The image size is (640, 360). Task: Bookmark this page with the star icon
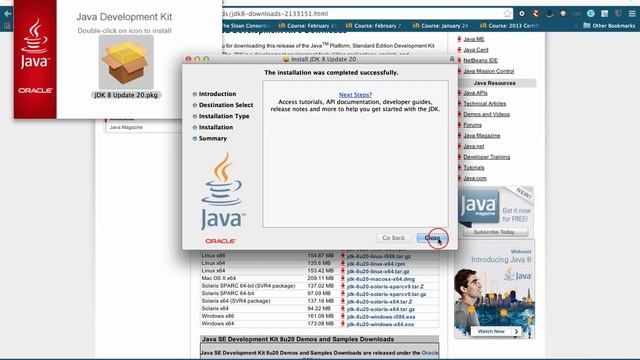click(507, 13)
